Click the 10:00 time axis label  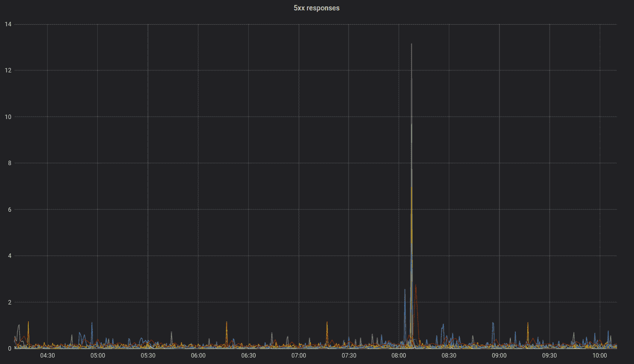point(600,356)
